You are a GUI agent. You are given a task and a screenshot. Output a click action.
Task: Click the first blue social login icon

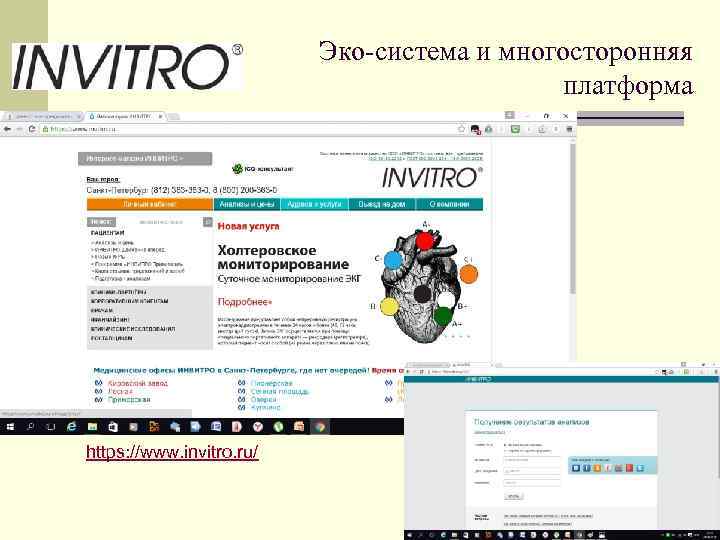(575, 468)
